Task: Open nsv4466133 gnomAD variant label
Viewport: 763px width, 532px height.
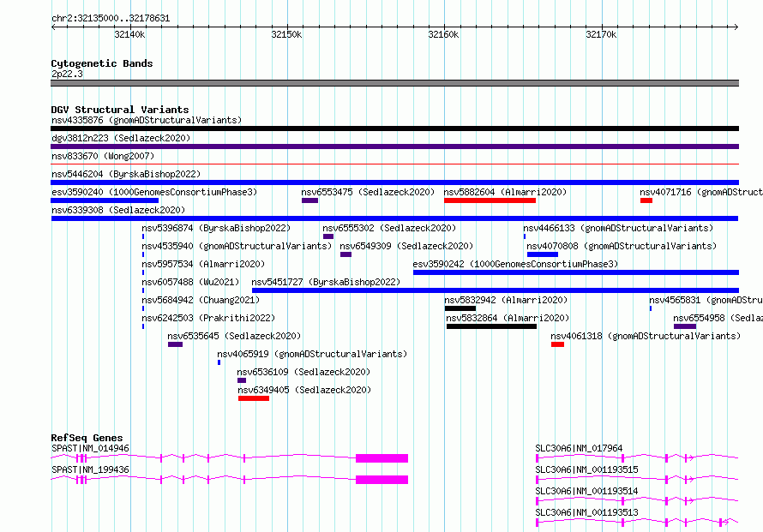Action: [x=618, y=228]
